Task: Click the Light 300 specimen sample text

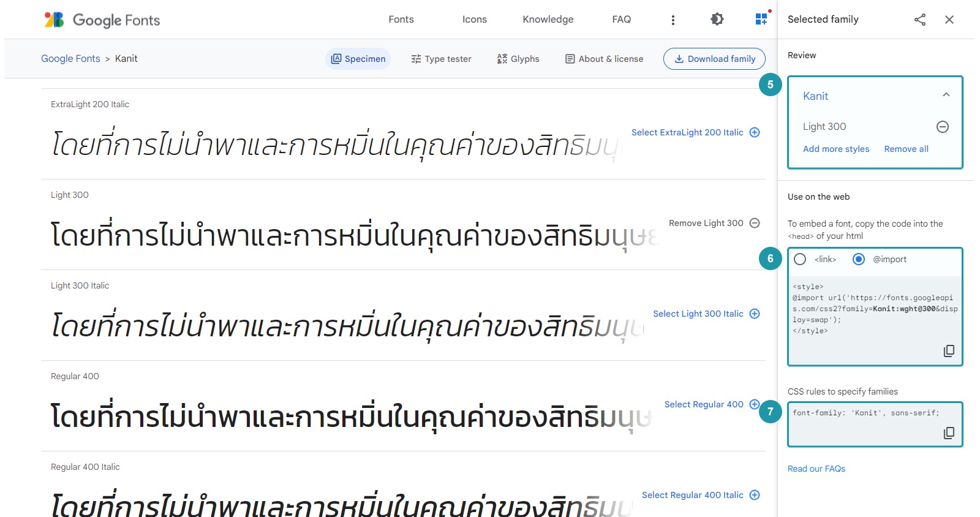Action: click(x=355, y=236)
